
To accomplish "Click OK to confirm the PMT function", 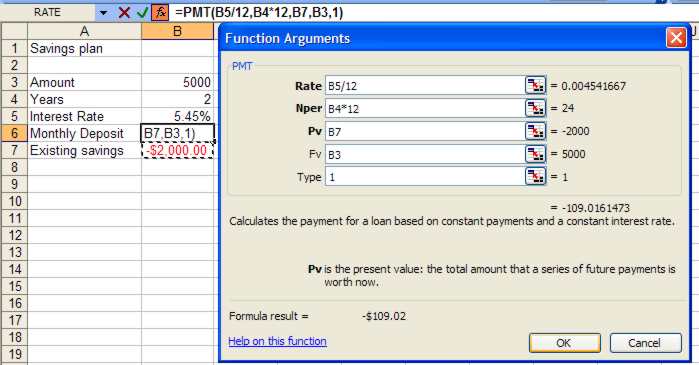I will (x=564, y=343).
